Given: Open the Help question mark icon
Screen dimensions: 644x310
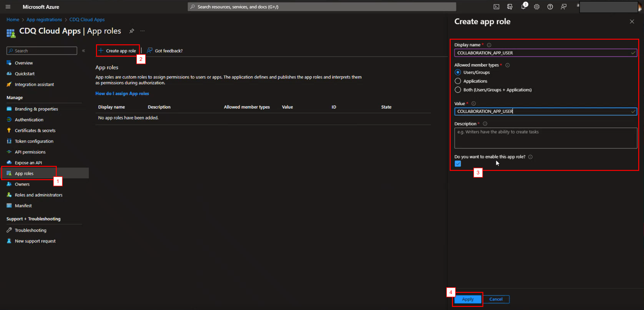Looking at the screenshot, I should click(550, 7).
